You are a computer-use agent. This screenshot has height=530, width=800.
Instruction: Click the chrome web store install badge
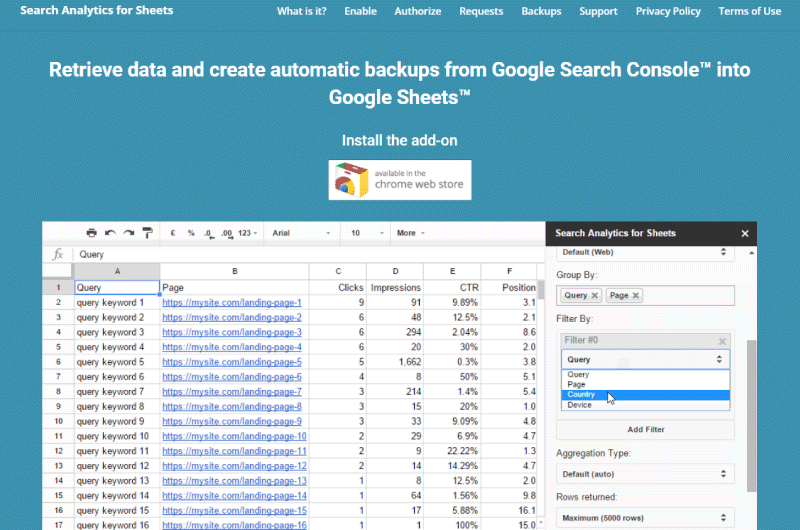[399, 180]
